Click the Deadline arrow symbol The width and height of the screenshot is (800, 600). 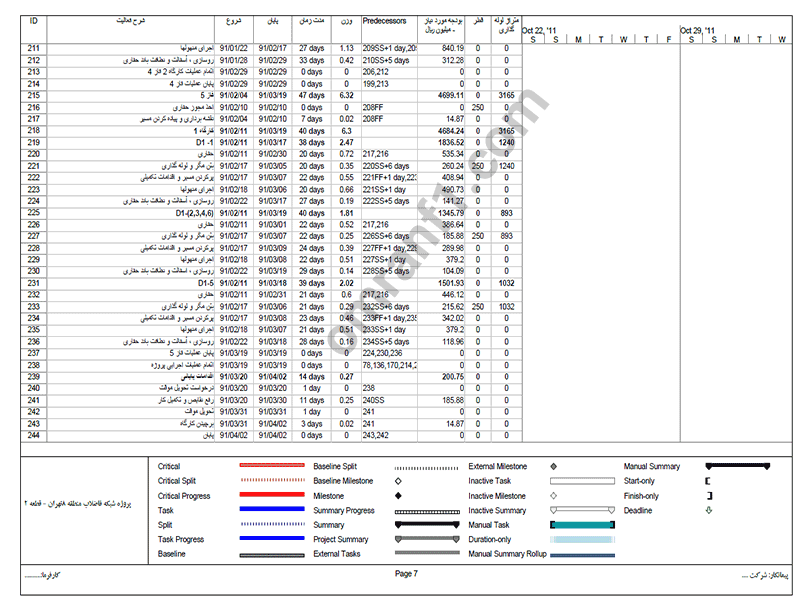(708, 511)
